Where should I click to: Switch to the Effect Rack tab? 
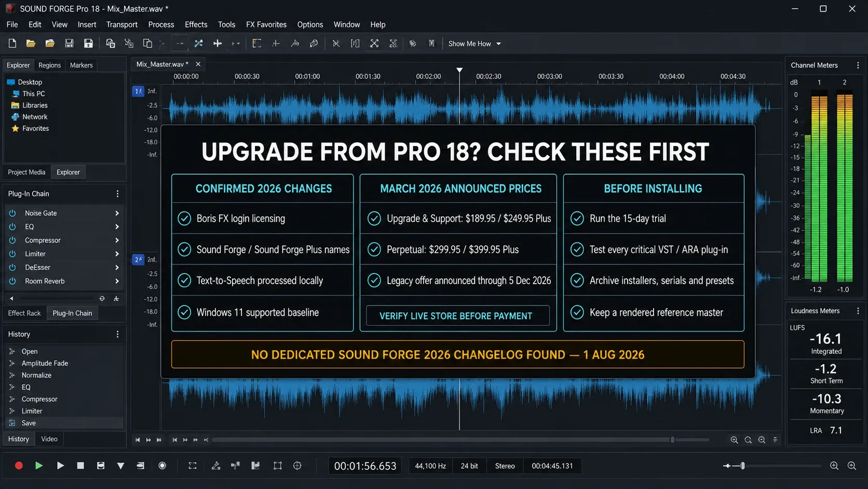point(24,313)
